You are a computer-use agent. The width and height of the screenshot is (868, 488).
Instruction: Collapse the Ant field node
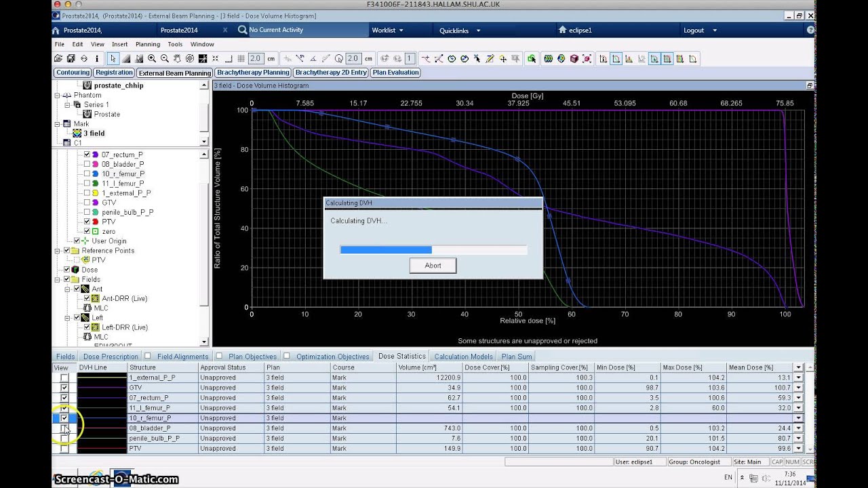[68, 289]
